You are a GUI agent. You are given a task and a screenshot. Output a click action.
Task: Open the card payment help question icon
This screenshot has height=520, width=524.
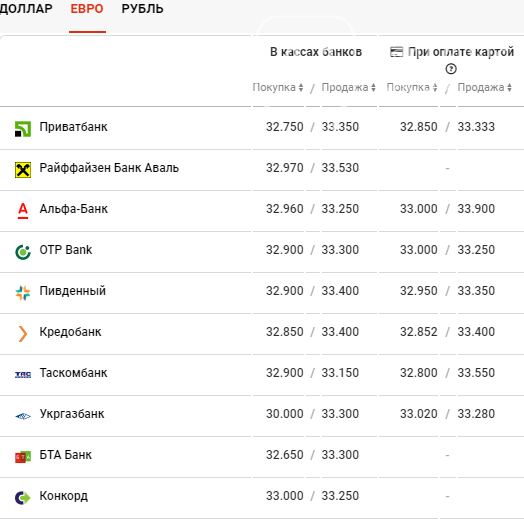pos(451,69)
